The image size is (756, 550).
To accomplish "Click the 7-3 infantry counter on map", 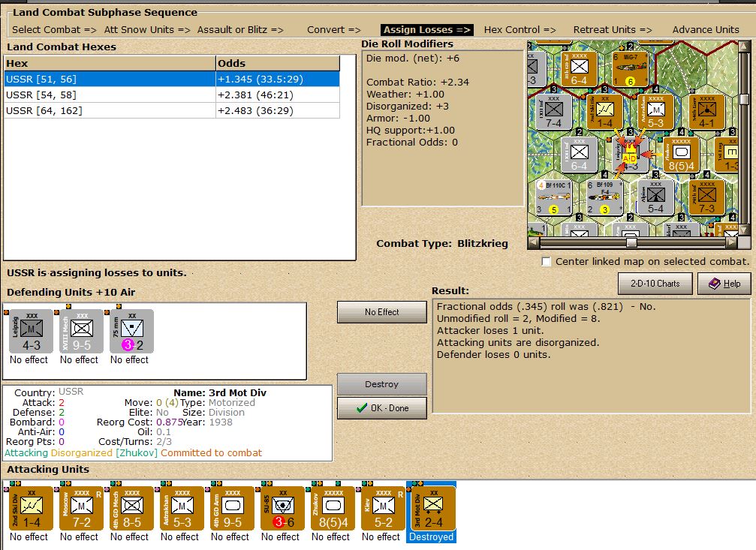I will point(706,197).
